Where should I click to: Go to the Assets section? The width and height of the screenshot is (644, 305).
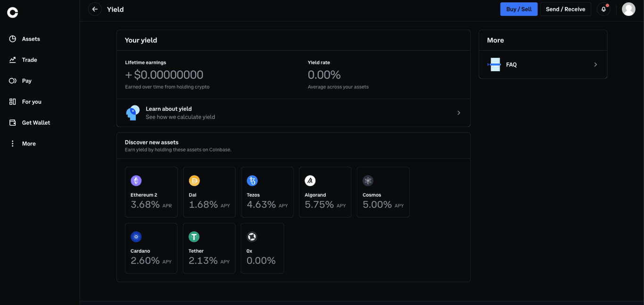click(x=12, y=39)
